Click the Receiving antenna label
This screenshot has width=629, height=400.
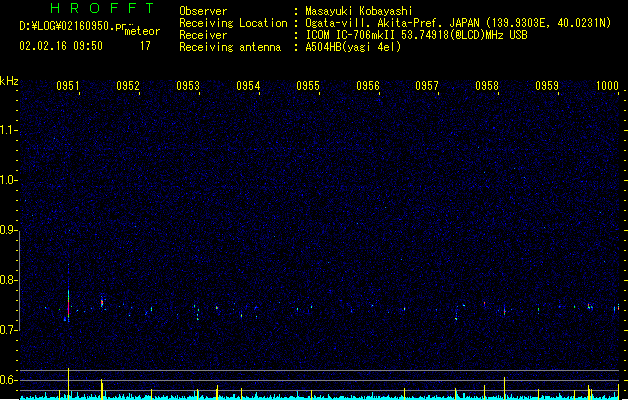[x=230, y=47]
